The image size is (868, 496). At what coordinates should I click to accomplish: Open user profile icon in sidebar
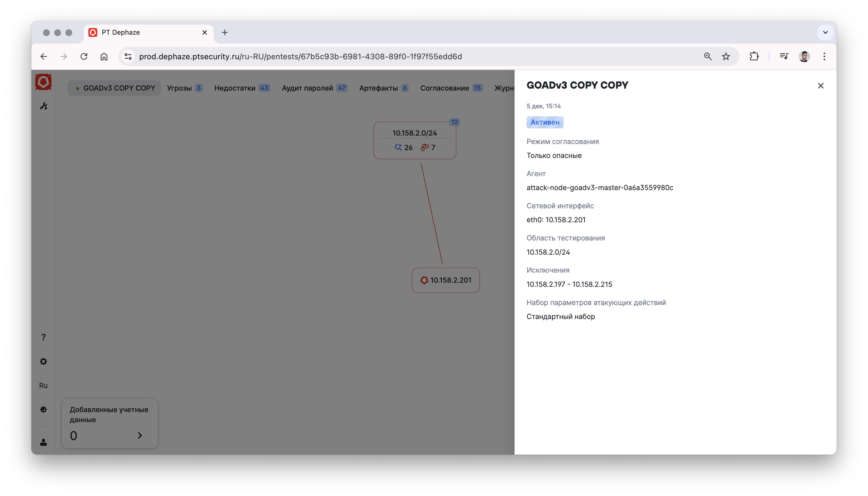(43, 442)
